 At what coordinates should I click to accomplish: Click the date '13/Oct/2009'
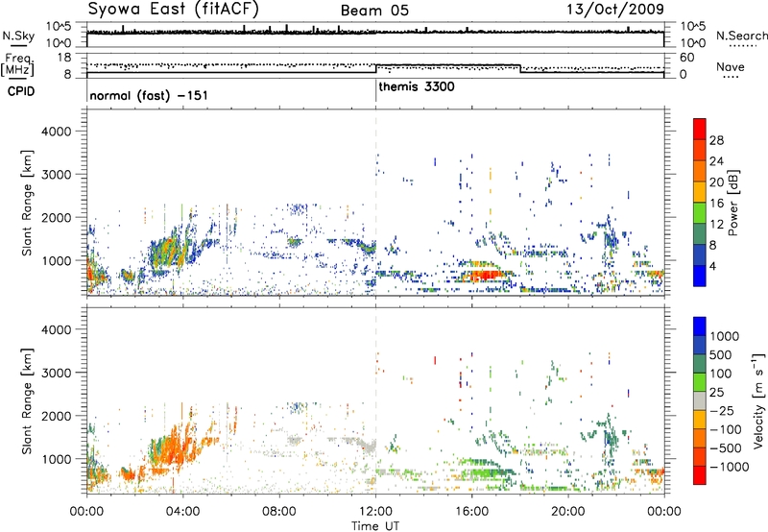(615, 10)
